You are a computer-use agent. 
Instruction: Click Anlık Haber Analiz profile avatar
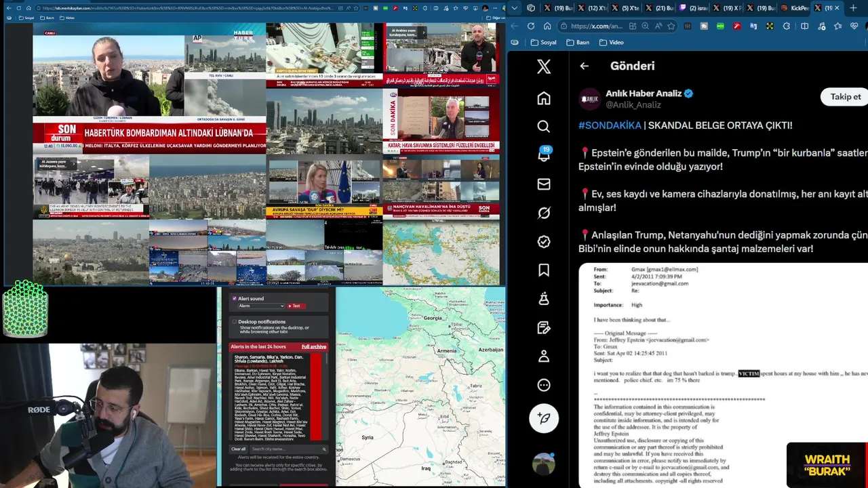[x=590, y=99]
